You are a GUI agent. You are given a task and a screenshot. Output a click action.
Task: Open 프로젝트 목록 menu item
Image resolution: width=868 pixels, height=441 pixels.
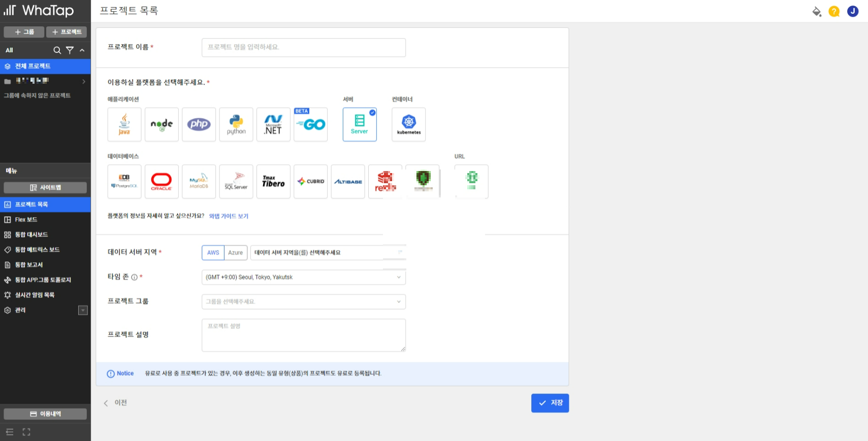click(x=45, y=205)
